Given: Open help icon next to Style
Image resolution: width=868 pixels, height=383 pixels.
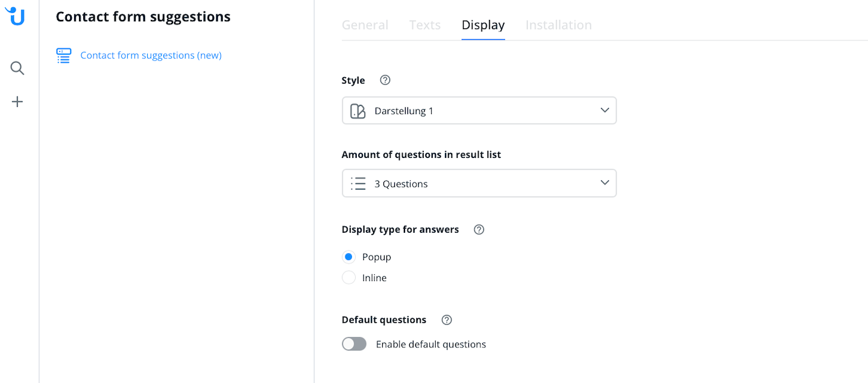Looking at the screenshot, I should pos(385,80).
